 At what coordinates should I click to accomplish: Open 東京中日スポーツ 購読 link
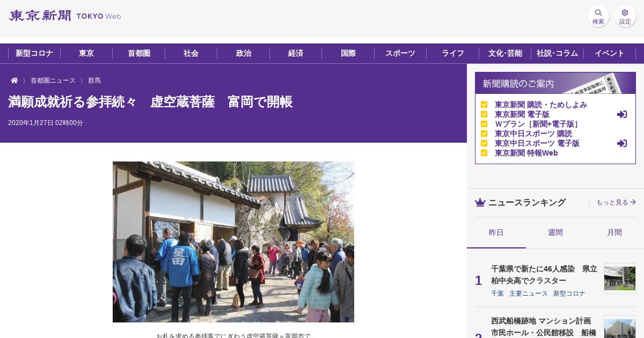pyautogui.click(x=533, y=134)
